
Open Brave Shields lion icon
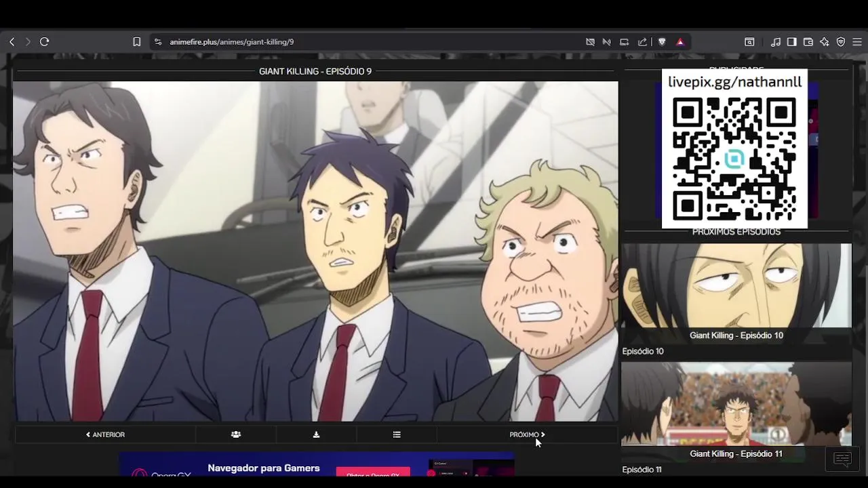[662, 42]
